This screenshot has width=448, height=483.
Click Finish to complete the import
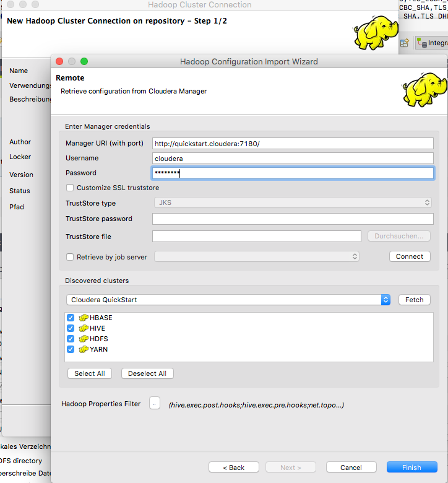coord(411,468)
